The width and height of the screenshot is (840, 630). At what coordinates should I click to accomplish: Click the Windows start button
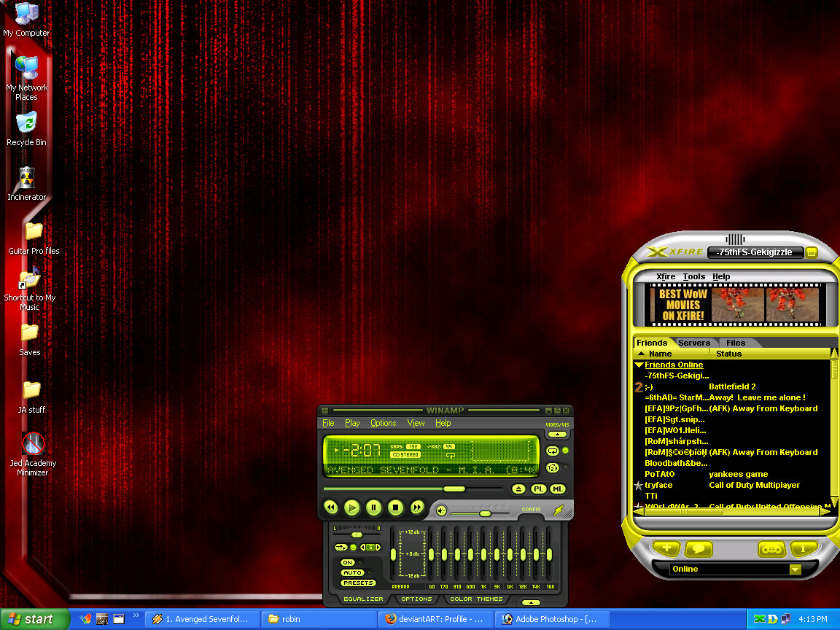[34, 619]
